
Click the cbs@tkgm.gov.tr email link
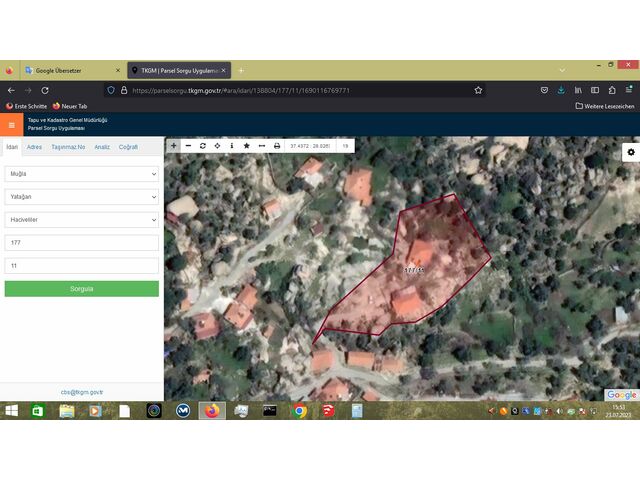[82, 393]
